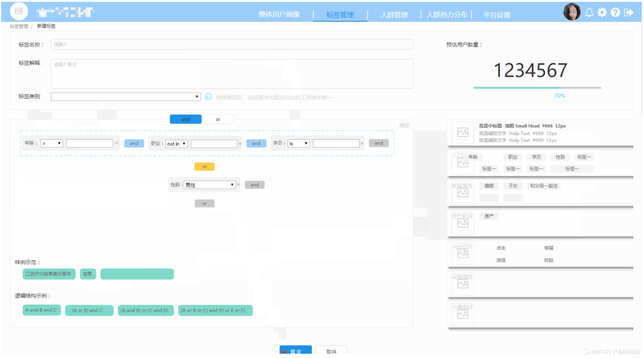644x358 pixels.
Task: Click the app logo icon top left
Action: (19, 12)
